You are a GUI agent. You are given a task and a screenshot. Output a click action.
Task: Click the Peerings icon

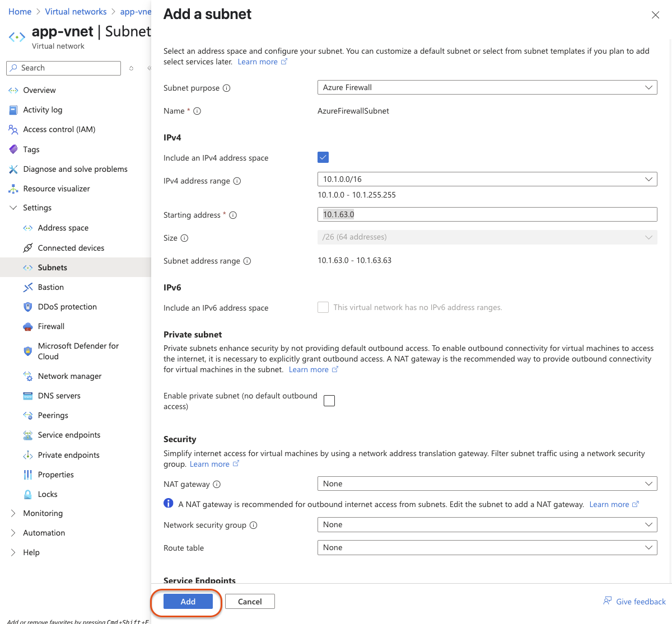[27, 415]
